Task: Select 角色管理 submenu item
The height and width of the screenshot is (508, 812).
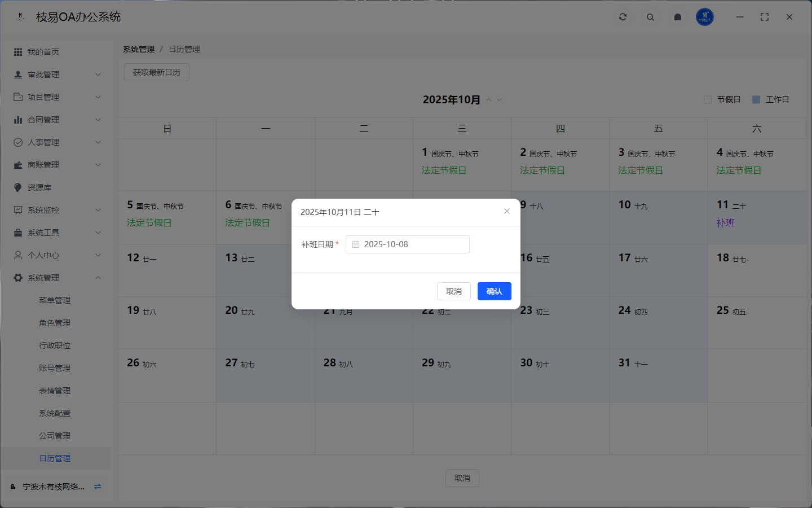Action: click(x=55, y=323)
